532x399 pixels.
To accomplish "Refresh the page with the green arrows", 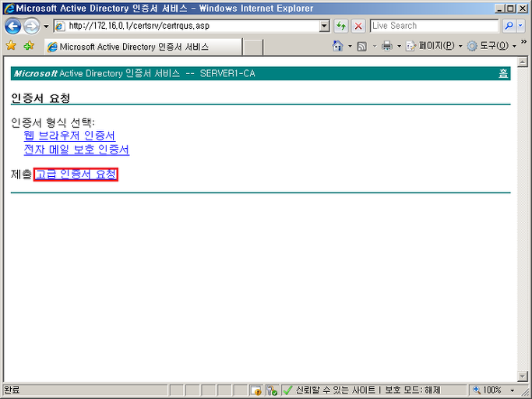I will coord(341,26).
